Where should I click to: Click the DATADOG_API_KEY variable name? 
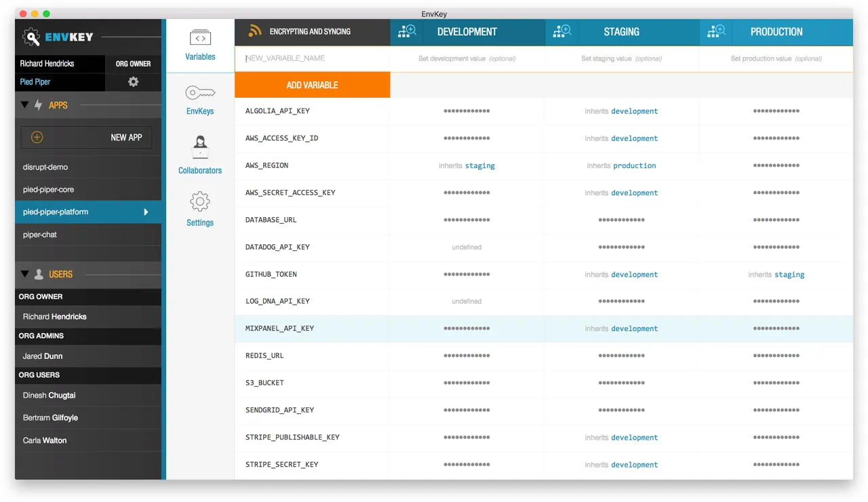[277, 247]
